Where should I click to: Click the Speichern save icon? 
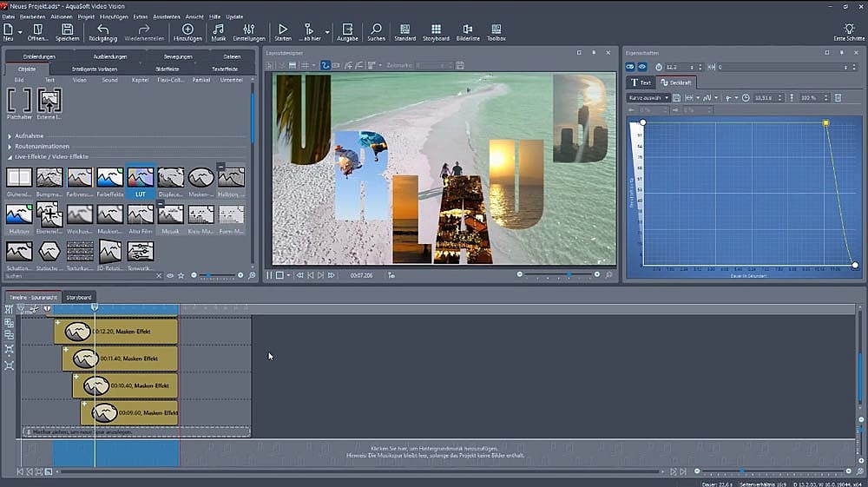coord(67,31)
